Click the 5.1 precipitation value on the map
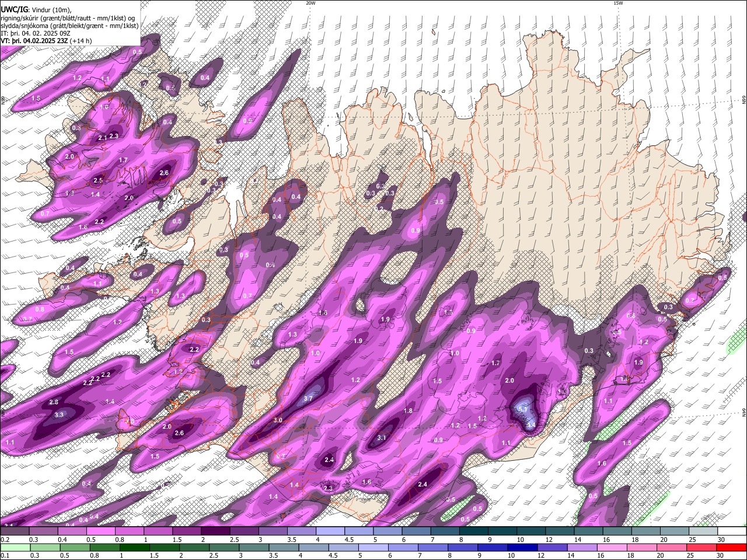The image size is (747, 560). (x=523, y=409)
